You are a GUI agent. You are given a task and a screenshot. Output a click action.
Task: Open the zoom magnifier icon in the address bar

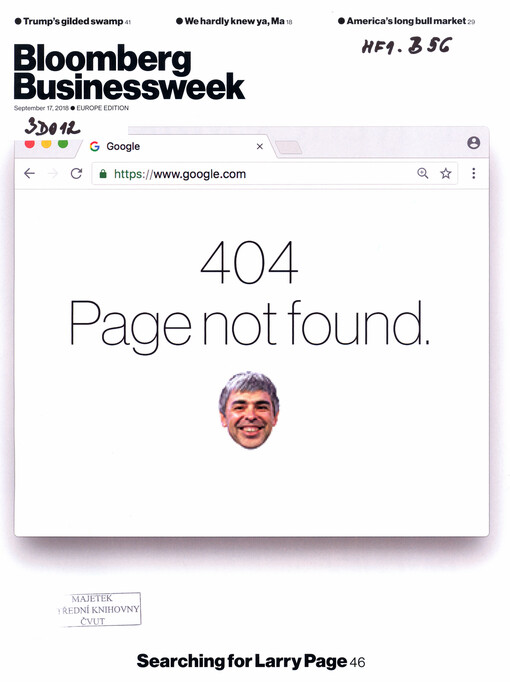click(x=423, y=174)
